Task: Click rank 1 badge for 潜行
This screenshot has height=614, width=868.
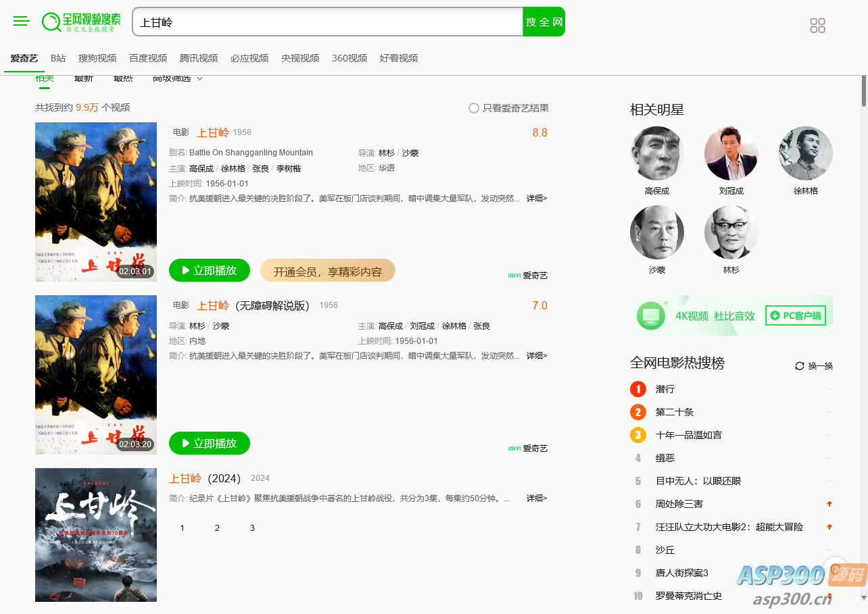Action: [638, 389]
